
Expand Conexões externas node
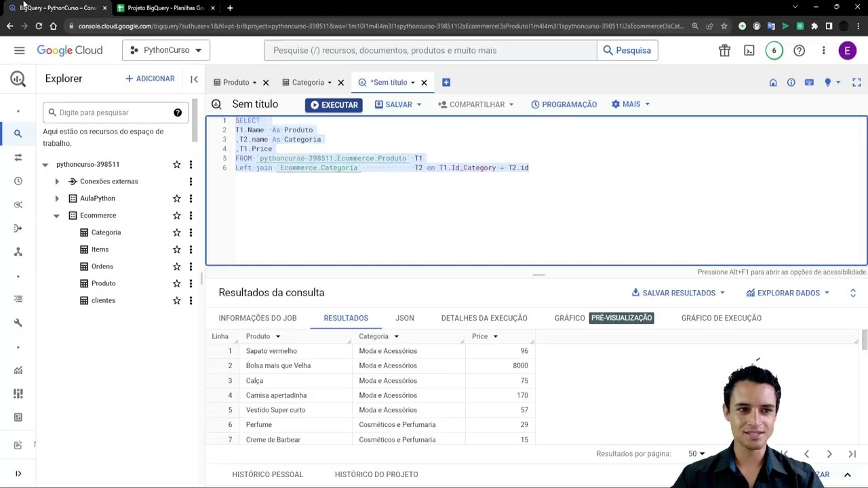(57, 181)
